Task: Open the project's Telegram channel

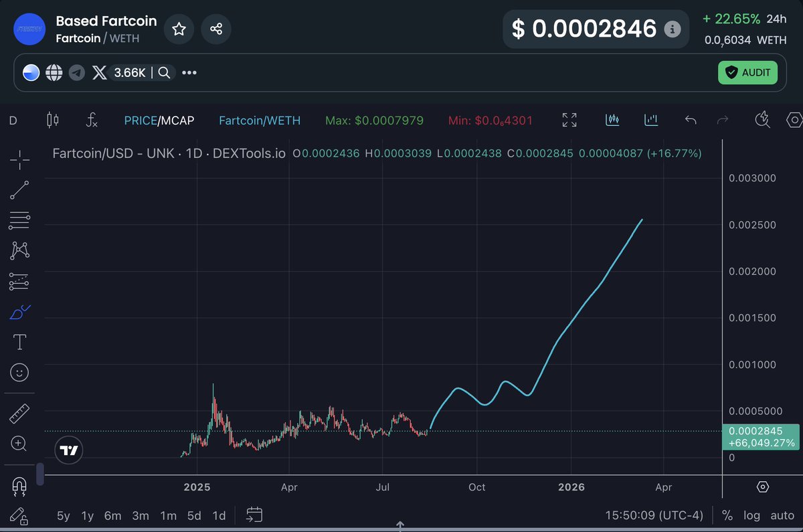Action: 76,72
